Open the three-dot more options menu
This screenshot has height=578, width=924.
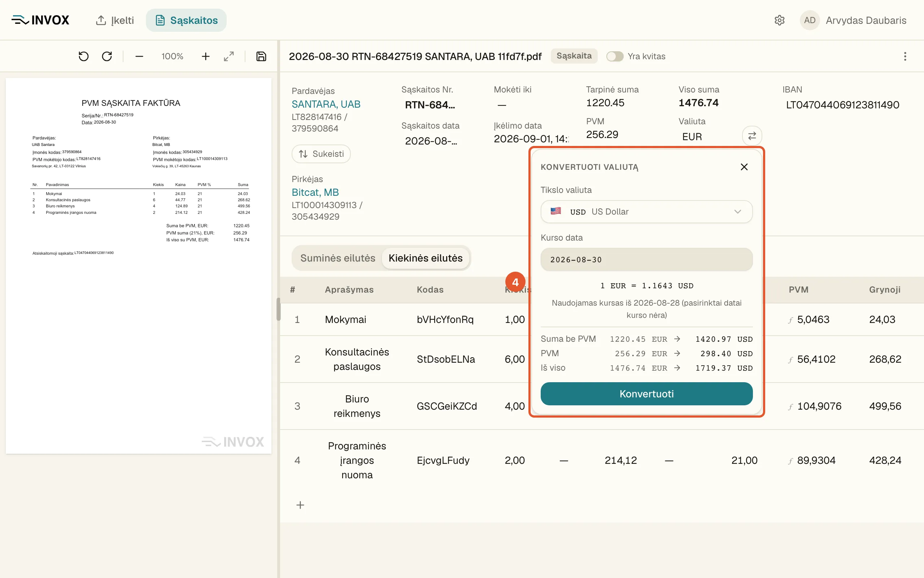pyautogui.click(x=905, y=57)
